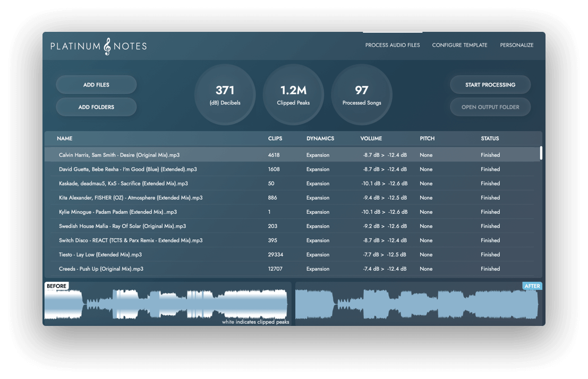
Task: Click the Open Output Folder button
Action: (490, 107)
